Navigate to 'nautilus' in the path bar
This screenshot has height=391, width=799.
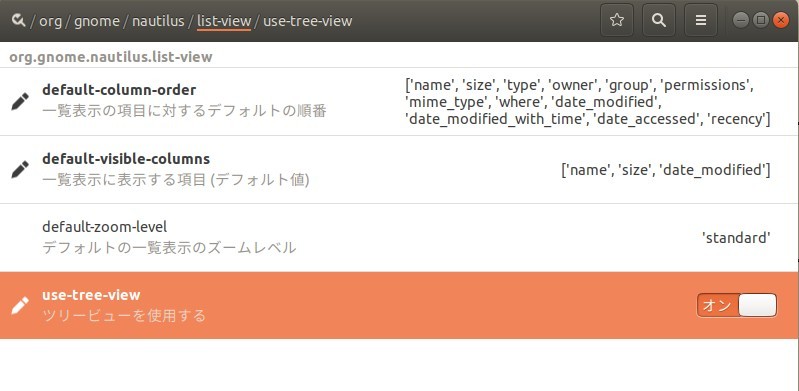158,21
